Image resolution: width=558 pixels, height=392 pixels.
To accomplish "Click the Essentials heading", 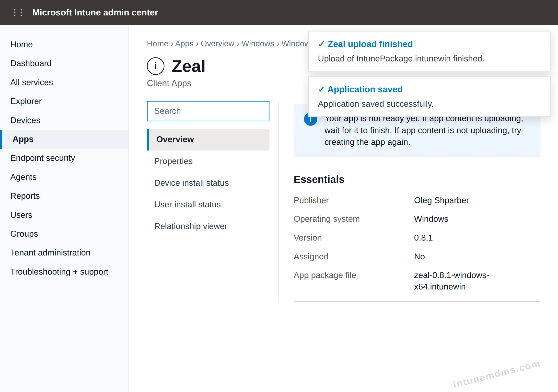I will click(319, 179).
